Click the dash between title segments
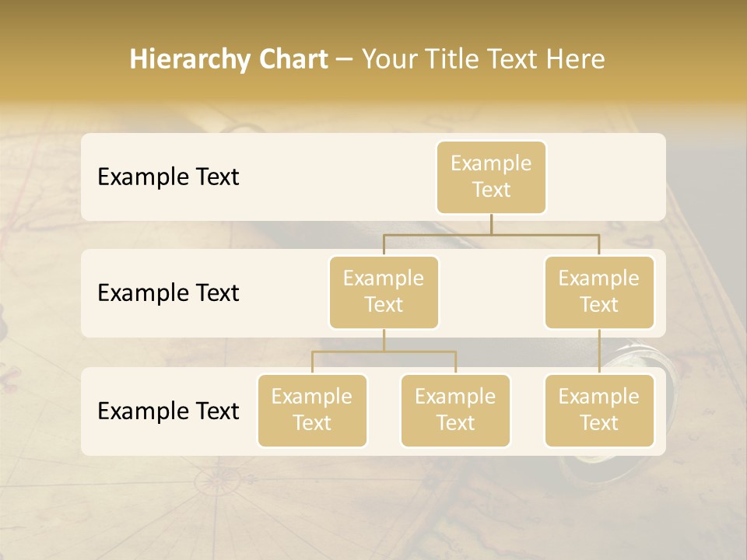 click(x=343, y=59)
